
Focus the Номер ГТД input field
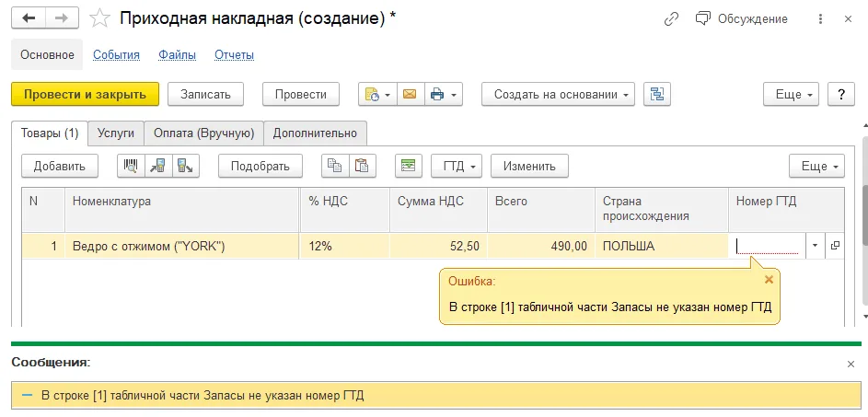768,246
